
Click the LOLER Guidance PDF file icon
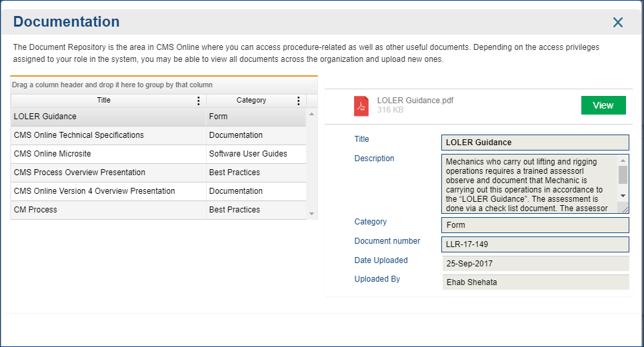tap(361, 107)
